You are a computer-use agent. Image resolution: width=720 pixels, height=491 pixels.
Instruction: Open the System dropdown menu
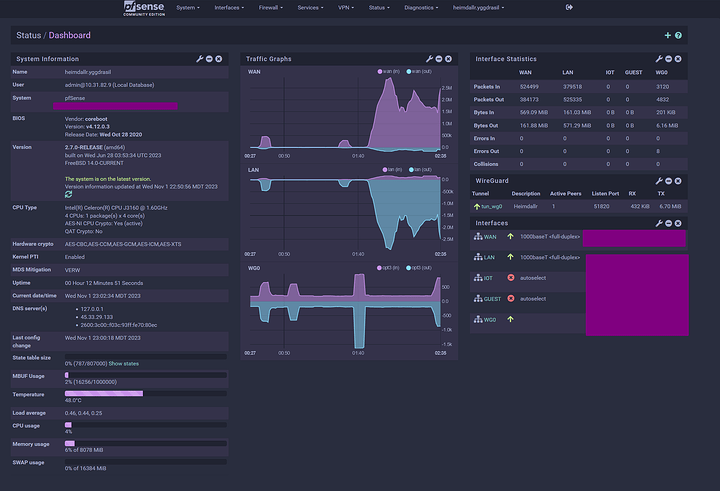coord(188,8)
